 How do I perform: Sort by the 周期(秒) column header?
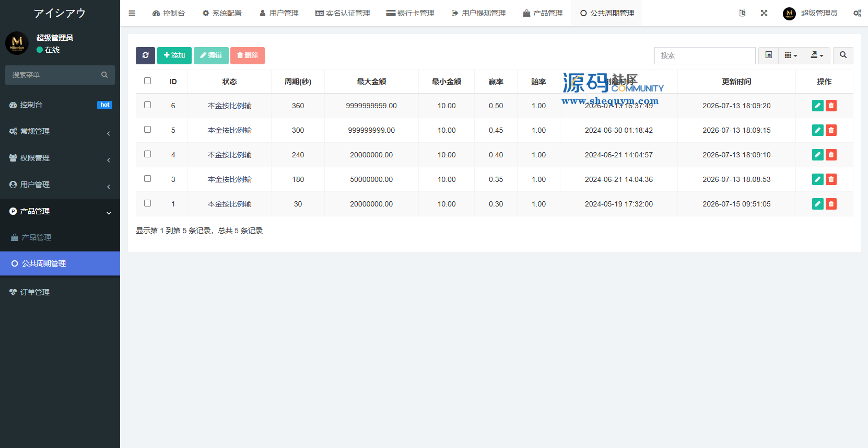point(298,82)
